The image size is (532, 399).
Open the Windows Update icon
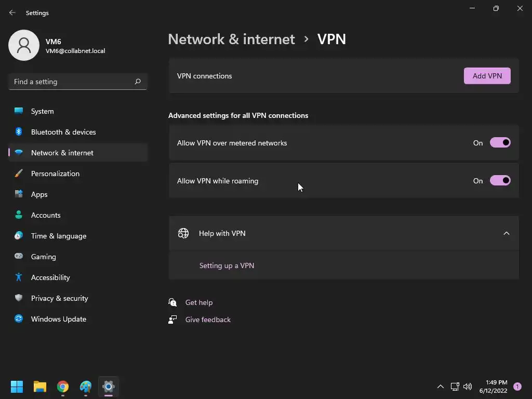coord(19,319)
